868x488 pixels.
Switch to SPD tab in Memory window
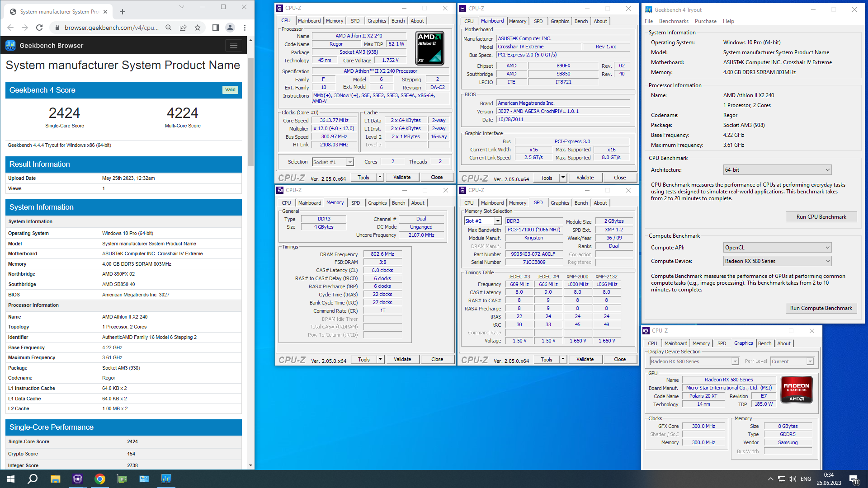356,203
